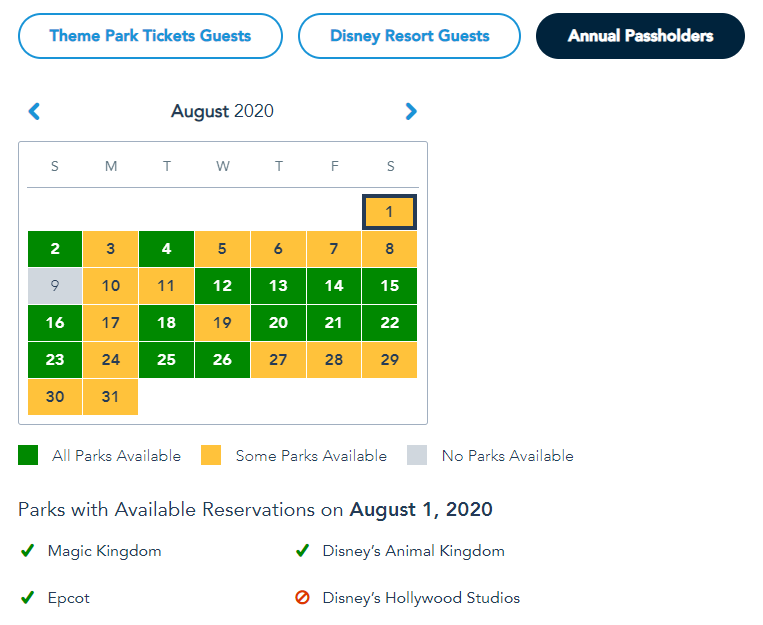Screen dimensions: 763x625
Task: Choose August 2 on the calendar
Action: pyautogui.click(x=55, y=249)
